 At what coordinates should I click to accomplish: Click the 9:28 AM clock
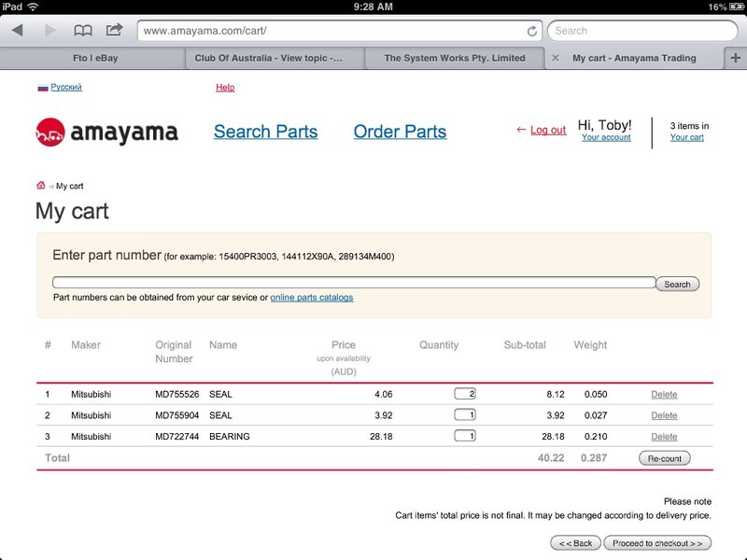coord(373,7)
